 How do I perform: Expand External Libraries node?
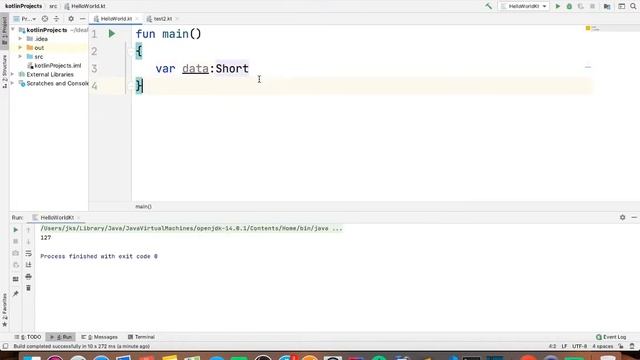(x=13, y=74)
